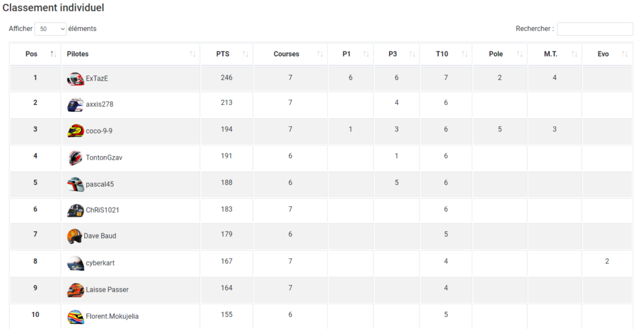Screen dimensions: 644x332
Task: Sort table by PTS column arrows
Action: (245, 54)
